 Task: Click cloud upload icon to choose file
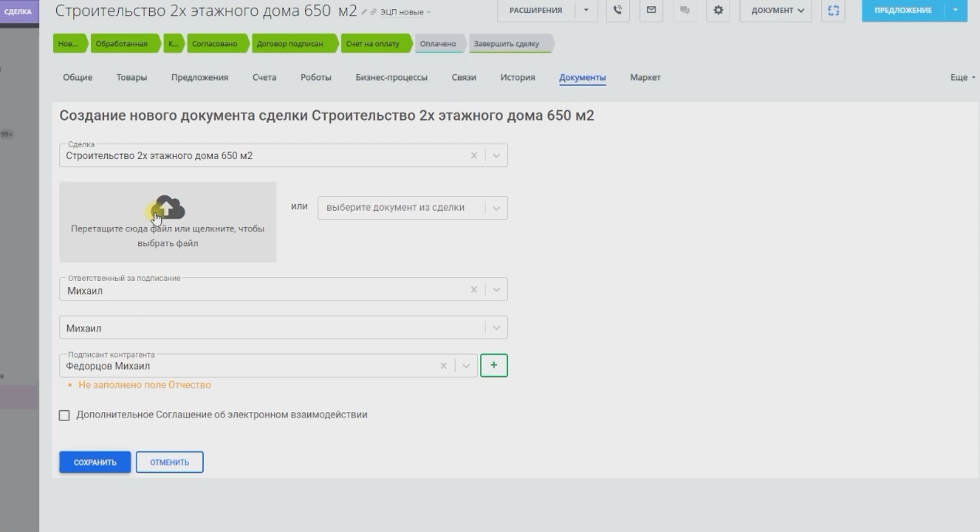point(168,207)
